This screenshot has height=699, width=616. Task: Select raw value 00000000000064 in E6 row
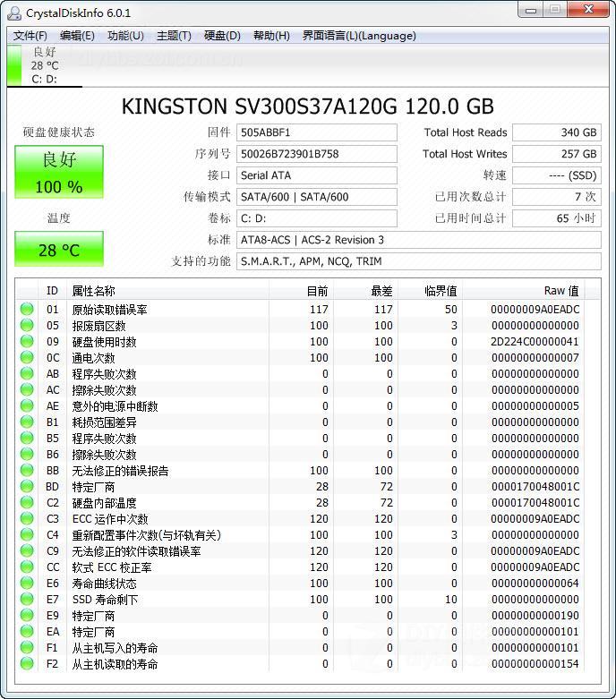point(535,583)
